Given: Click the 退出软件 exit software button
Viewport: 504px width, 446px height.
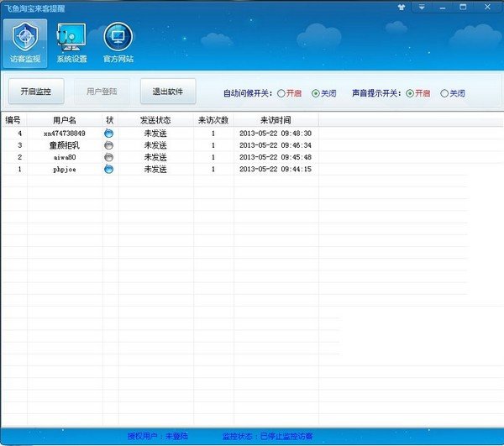Looking at the screenshot, I should (168, 92).
